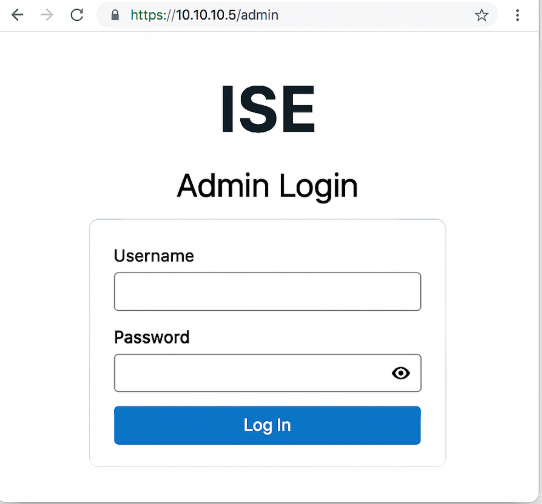
Task: Click the Username label
Action: 154,256
